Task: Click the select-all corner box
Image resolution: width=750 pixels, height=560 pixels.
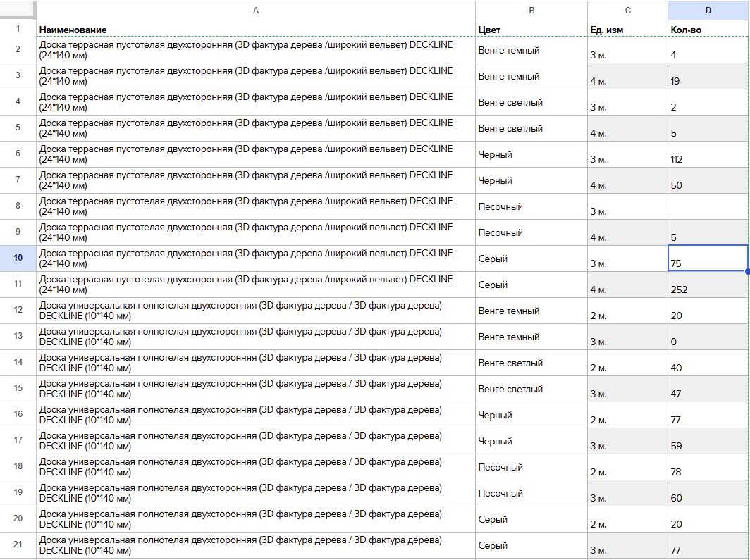Action: point(18,11)
